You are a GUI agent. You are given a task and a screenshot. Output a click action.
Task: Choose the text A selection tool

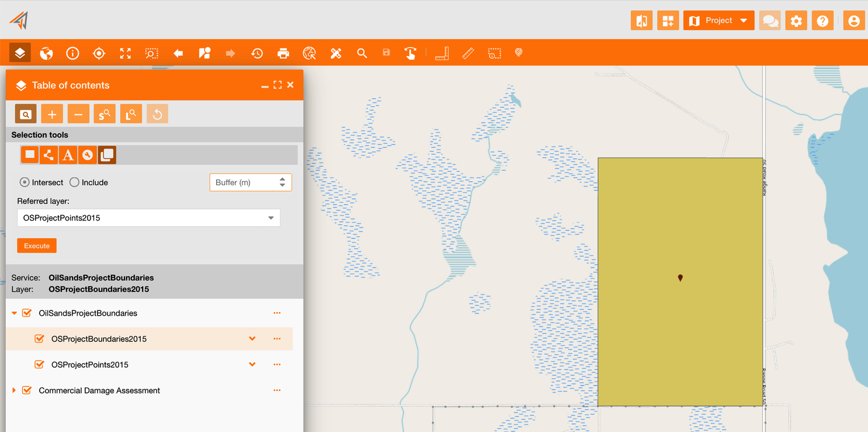pos(68,155)
